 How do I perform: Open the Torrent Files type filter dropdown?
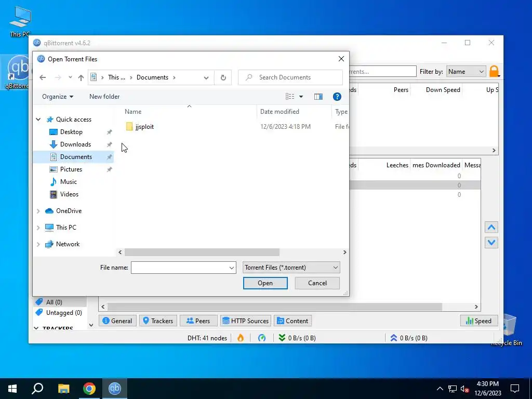click(291, 268)
